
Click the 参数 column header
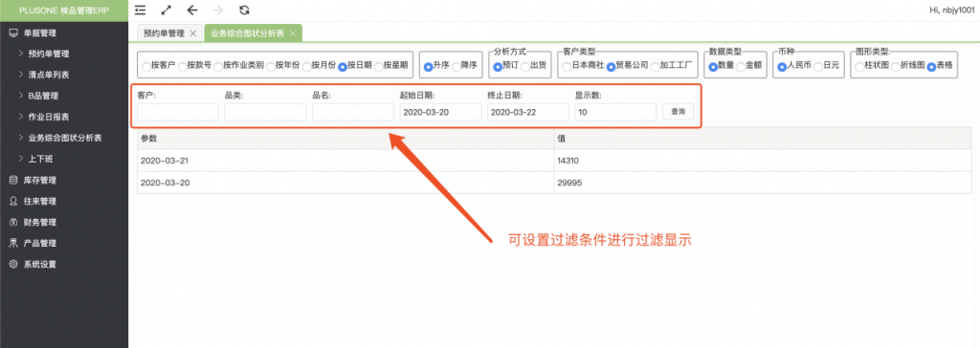pyautogui.click(x=345, y=138)
